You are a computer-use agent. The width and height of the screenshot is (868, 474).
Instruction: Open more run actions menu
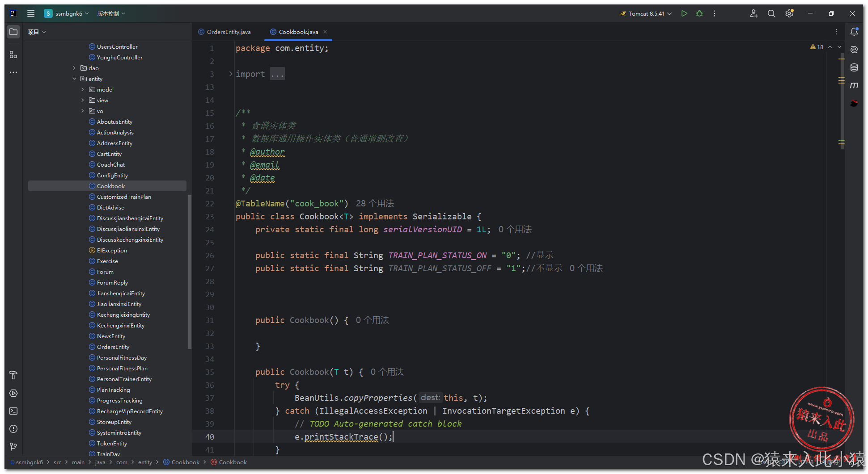pyautogui.click(x=715, y=13)
